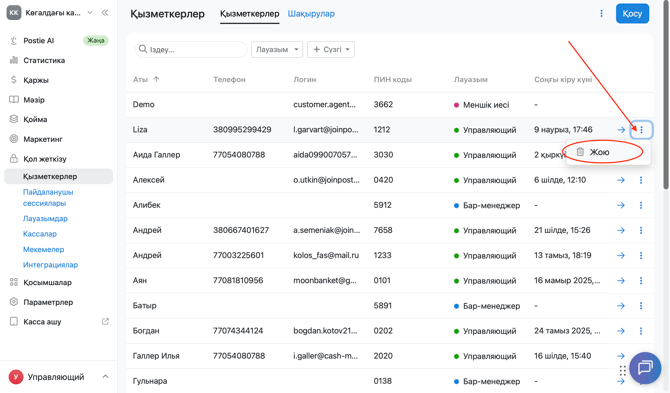The width and height of the screenshot is (670, 393).
Task: Select Галлер Илья employee name
Action: point(156,356)
